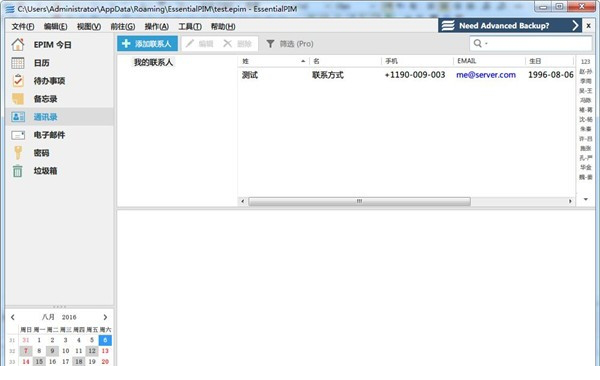This screenshot has width=600, height=380.
Task: Click the 筛选 (Pro) button
Action: coord(290,44)
